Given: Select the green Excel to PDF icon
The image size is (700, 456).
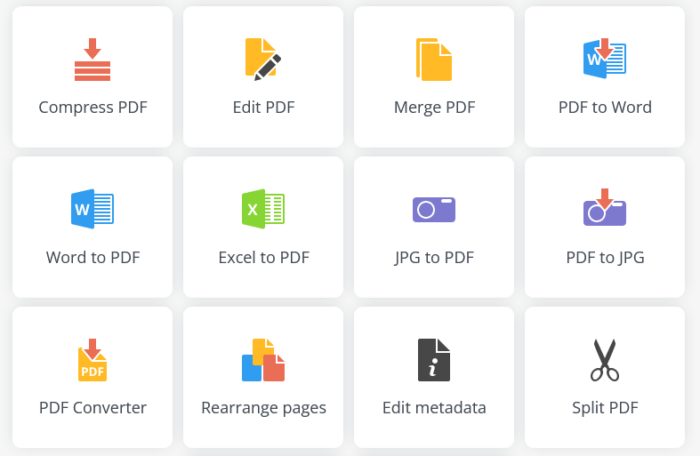Looking at the screenshot, I should point(263,209).
